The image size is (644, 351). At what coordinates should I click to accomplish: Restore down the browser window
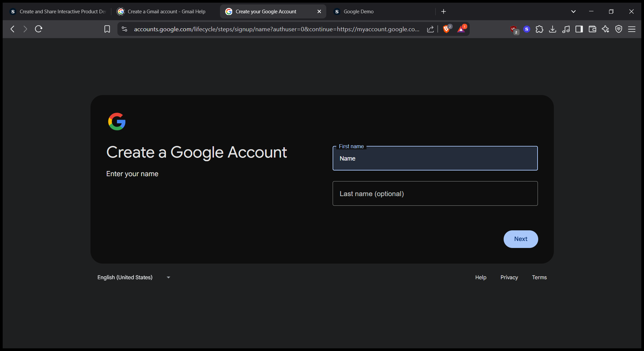point(611,12)
